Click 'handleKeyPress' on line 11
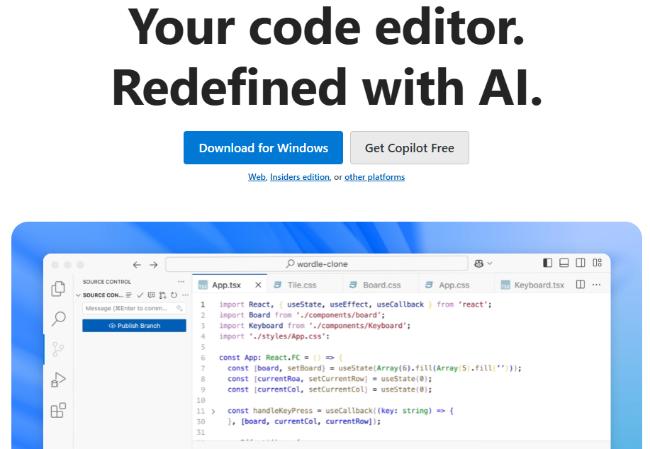Viewport: 650px width, 449px height. (x=283, y=411)
